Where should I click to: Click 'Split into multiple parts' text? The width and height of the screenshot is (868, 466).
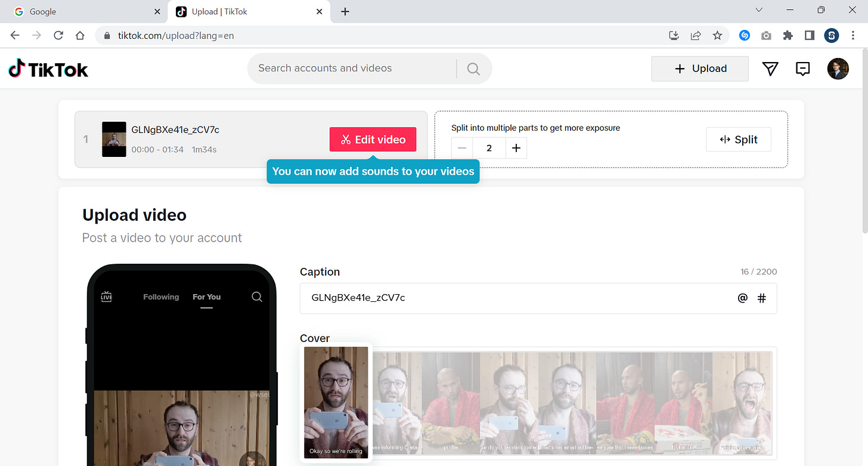[x=535, y=128]
